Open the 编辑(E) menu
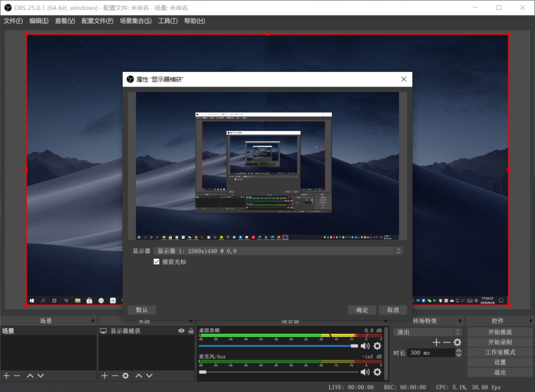 39,21
